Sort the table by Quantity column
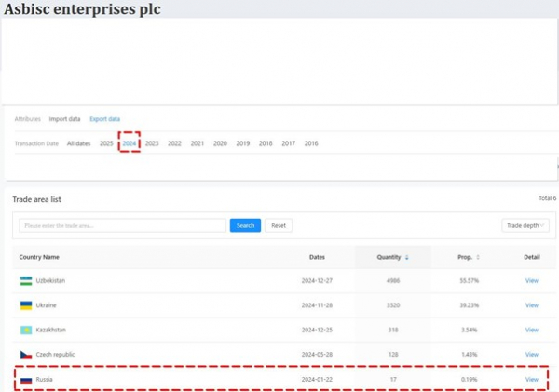Screen dimensions: 559x392 pyautogui.click(x=393, y=256)
